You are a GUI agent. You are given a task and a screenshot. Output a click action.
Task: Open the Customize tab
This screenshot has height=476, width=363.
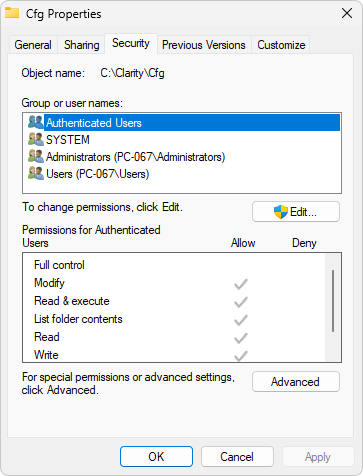281,45
